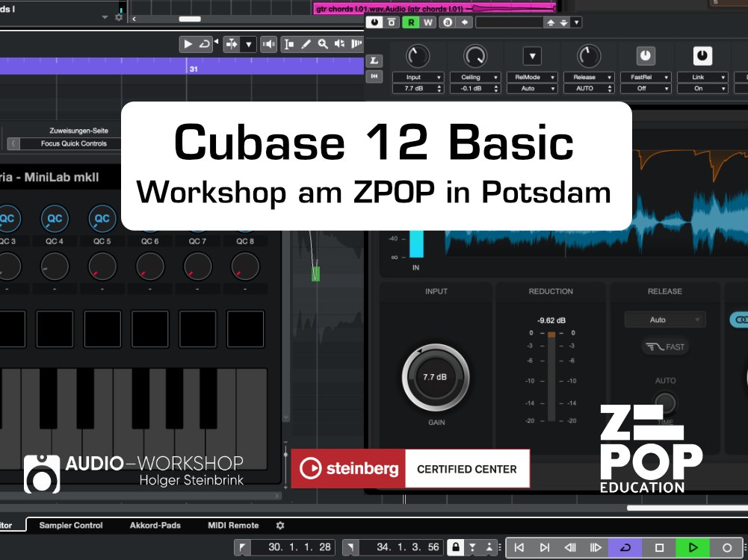Switch to the Sampler Control tab
This screenshot has width=748, height=560.
[71, 525]
